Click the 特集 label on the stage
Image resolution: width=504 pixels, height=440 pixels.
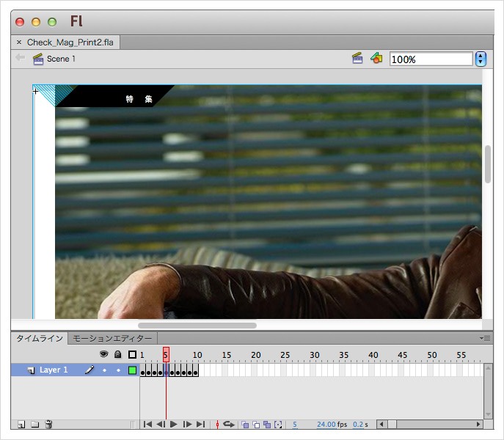139,99
